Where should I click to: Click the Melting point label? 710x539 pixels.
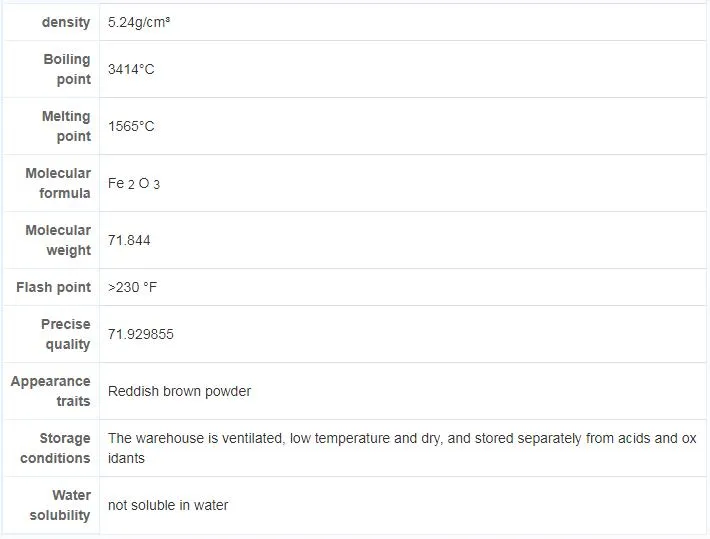pyautogui.click(x=66, y=126)
